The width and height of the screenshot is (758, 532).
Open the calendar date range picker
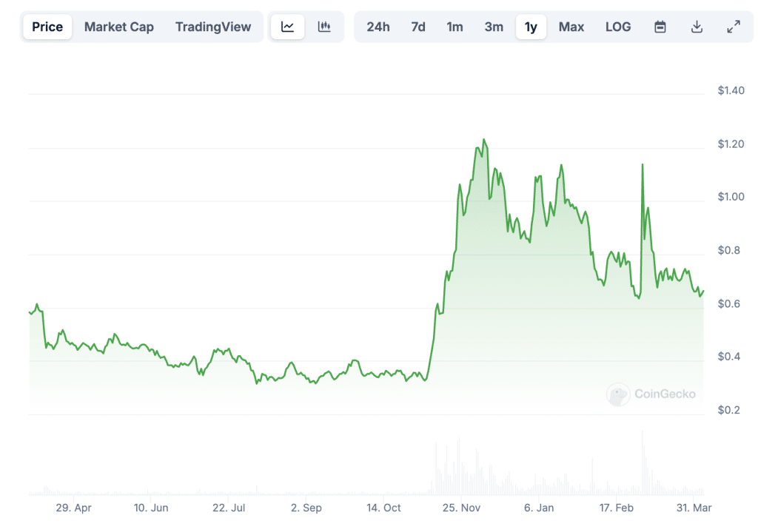click(x=660, y=27)
